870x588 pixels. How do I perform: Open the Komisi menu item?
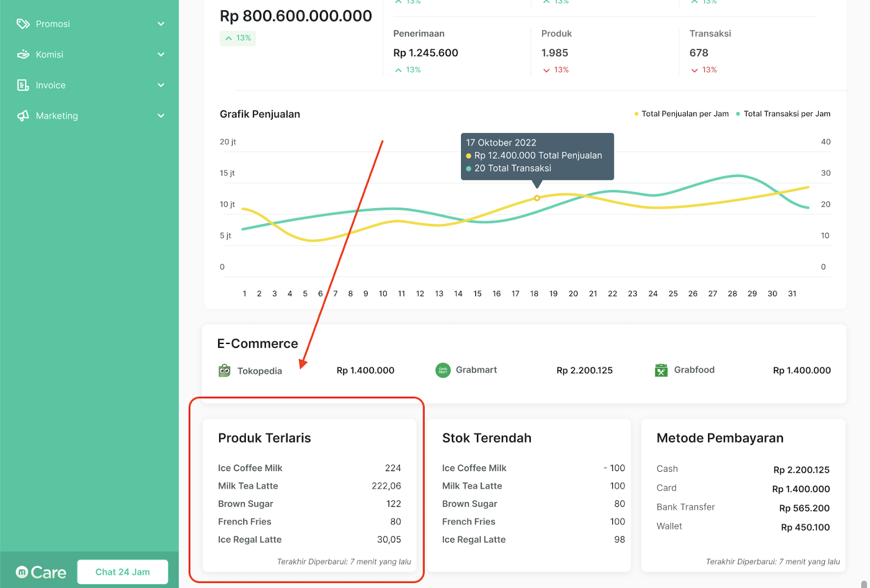[x=89, y=54]
